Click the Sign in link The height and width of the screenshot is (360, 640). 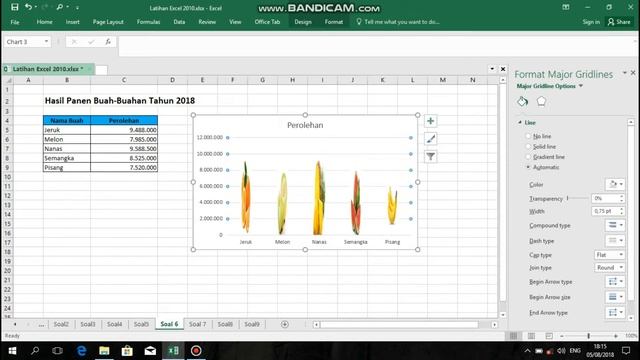pos(591,22)
